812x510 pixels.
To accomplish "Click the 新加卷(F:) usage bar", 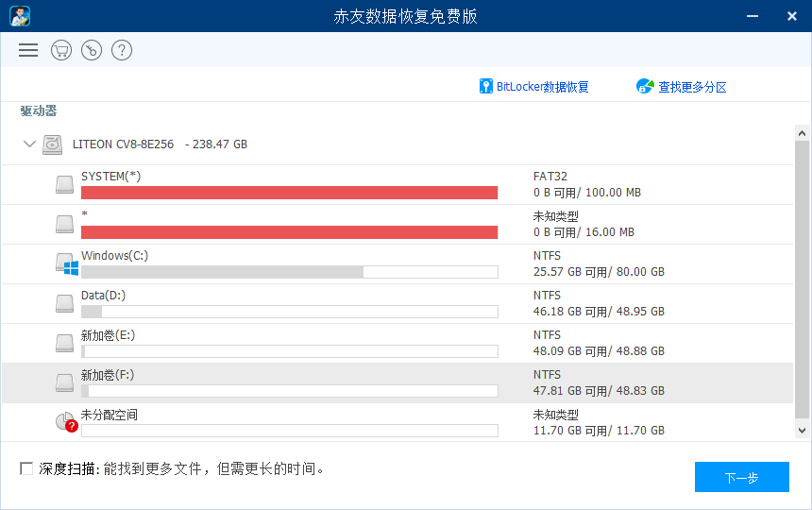I will point(289,390).
